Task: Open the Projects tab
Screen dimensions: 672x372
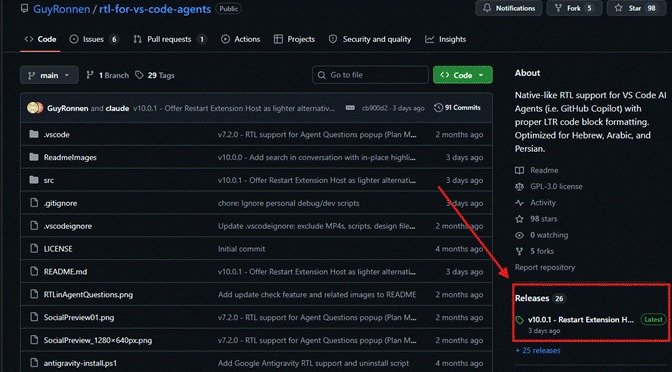Action: [294, 39]
